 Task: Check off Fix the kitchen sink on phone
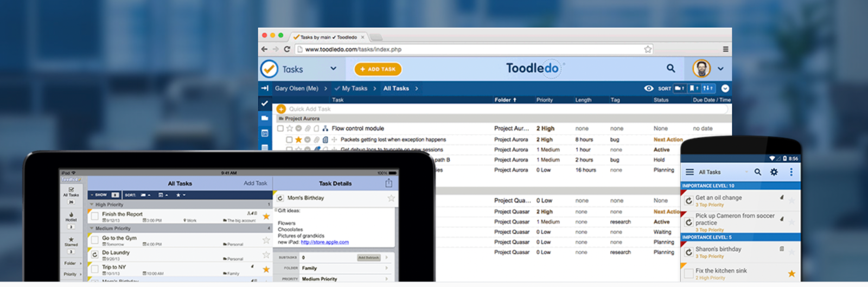point(689,273)
